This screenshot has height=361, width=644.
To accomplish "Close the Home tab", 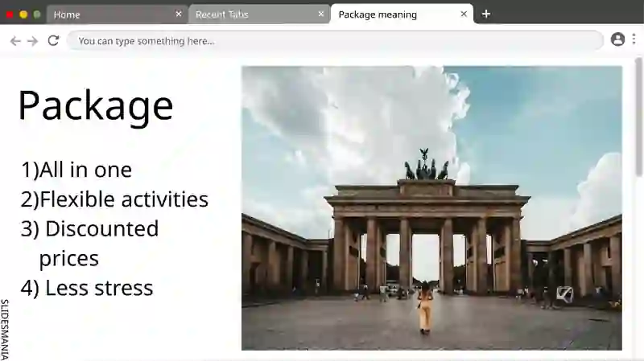I will (x=179, y=14).
